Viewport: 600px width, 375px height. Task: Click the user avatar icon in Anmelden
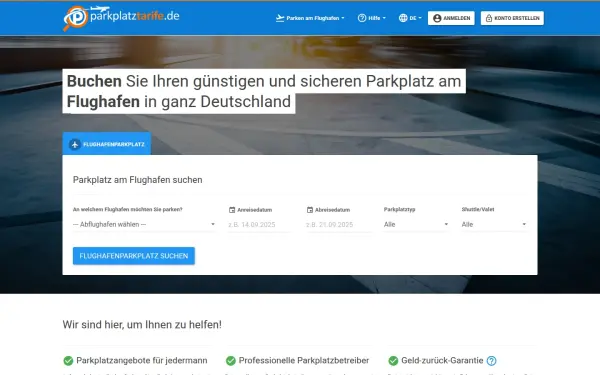(437, 18)
